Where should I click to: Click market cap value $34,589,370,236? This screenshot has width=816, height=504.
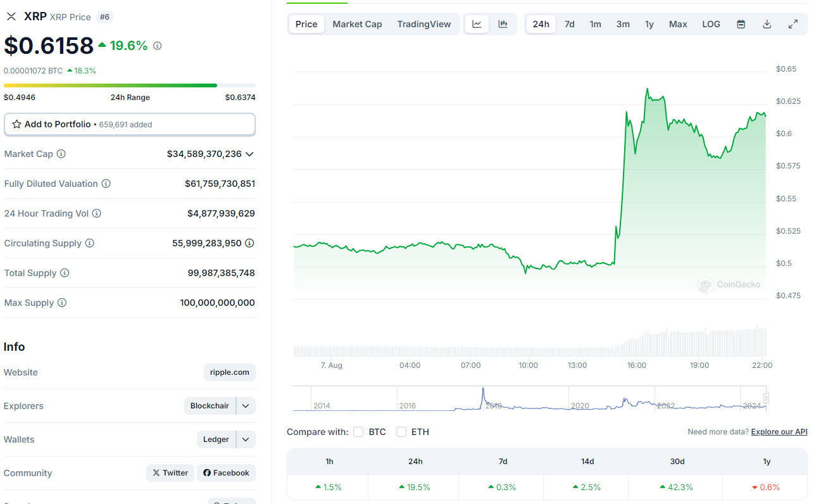click(x=204, y=154)
